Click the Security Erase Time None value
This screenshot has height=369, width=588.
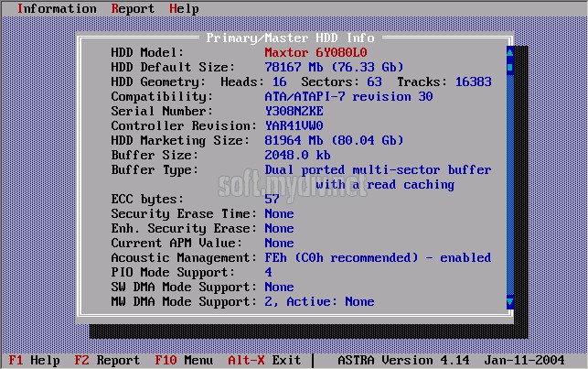pyautogui.click(x=279, y=213)
